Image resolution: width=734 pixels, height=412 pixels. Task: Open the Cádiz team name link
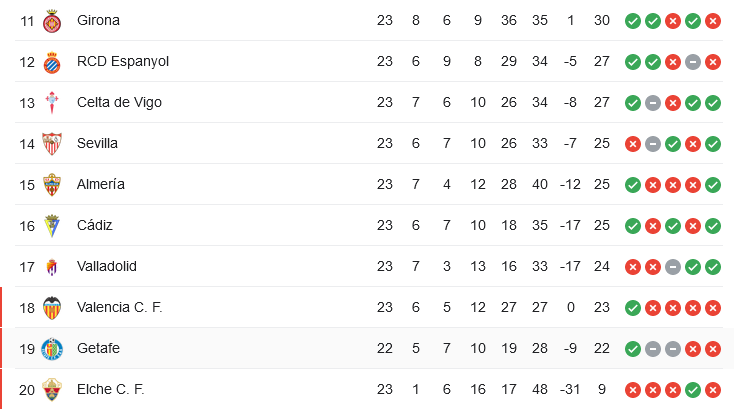point(96,225)
